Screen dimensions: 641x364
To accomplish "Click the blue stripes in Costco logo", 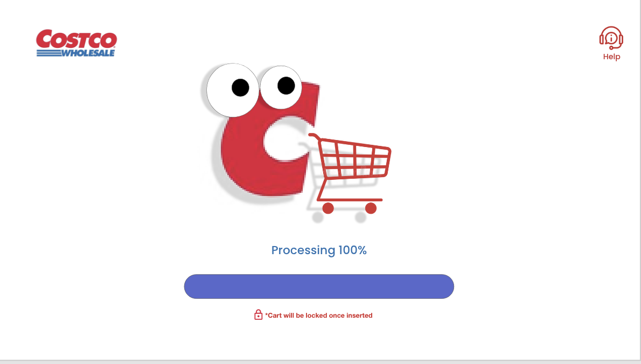I will point(49,53).
